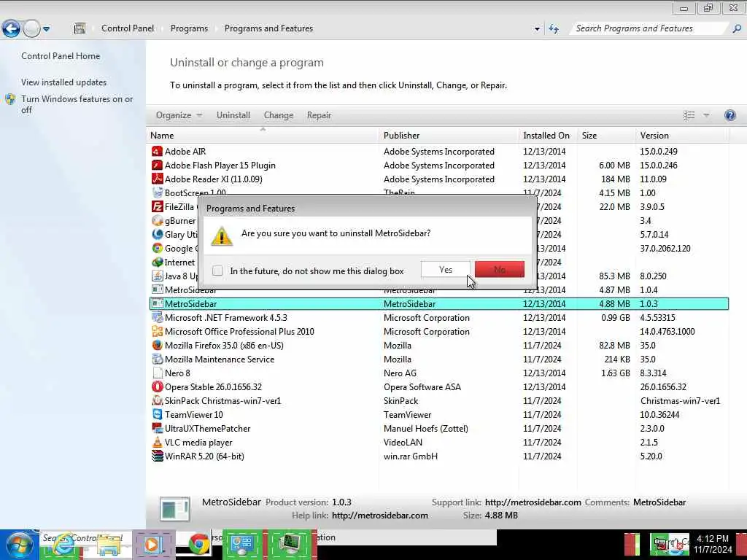The width and height of the screenshot is (747, 560).
Task: Click Uninstall in the toolbar
Action: (233, 115)
